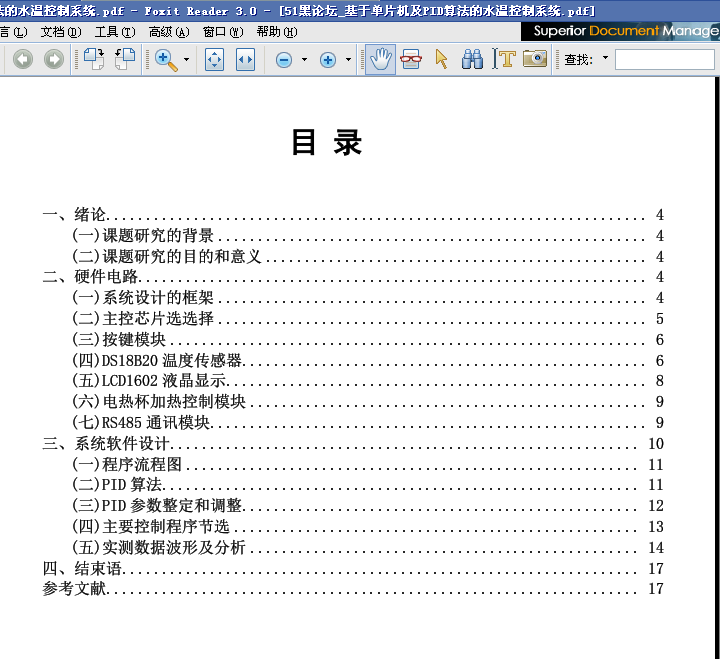The image size is (720, 659).
Task: Click the 四、结束语 entry
Action: (353, 569)
